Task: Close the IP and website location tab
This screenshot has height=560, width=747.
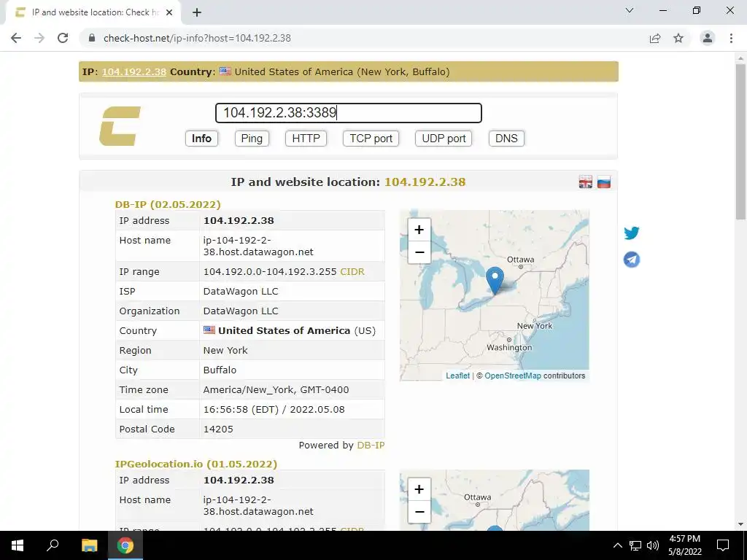Action: pos(169,12)
